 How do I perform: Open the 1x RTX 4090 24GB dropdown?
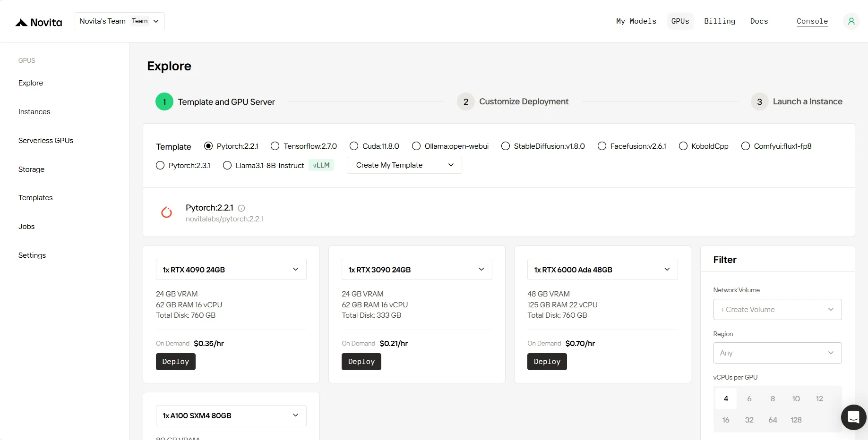click(x=231, y=270)
